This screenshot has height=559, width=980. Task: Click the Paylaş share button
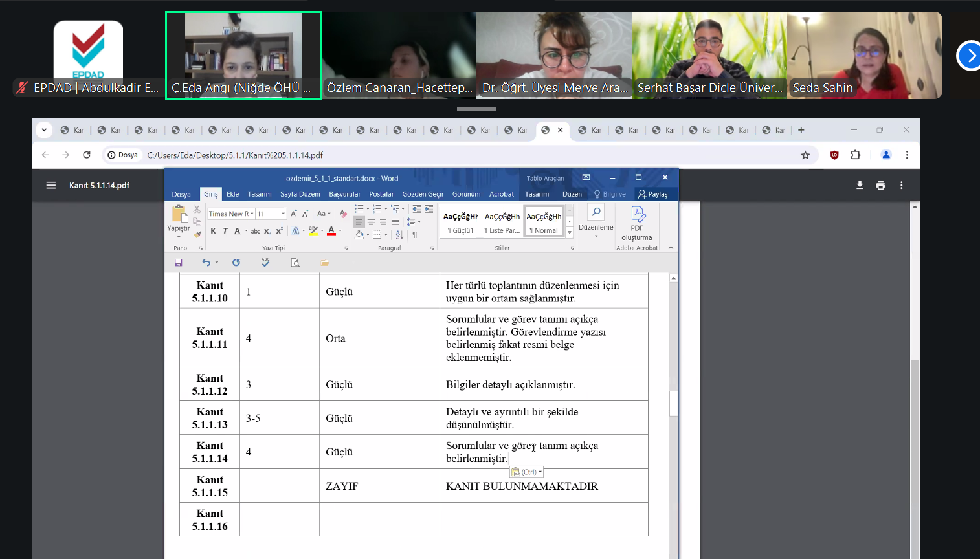point(652,194)
